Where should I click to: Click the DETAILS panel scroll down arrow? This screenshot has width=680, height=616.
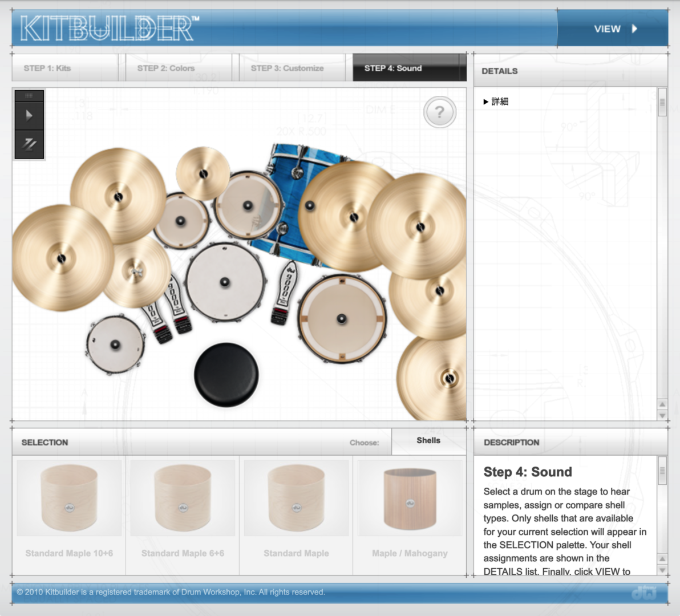(x=662, y=415)
